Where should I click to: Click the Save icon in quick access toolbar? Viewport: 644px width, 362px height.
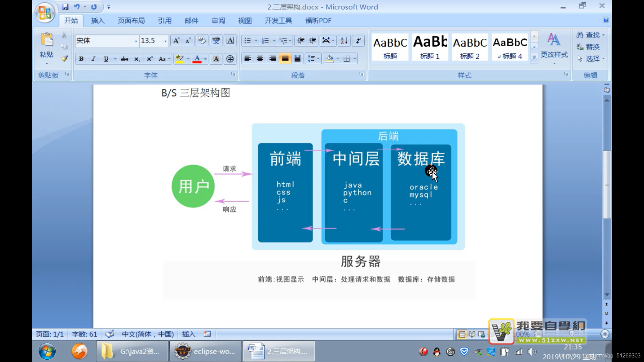click(x=65, y=7)
